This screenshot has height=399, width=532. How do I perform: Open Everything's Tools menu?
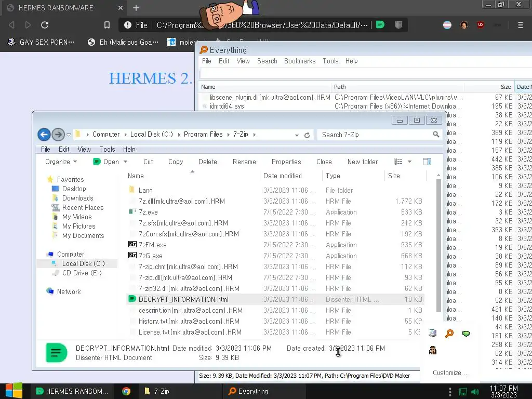point(330,61)
